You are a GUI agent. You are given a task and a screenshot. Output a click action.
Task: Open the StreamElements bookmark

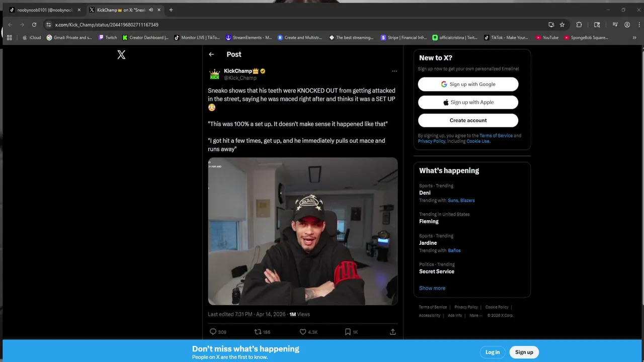point(249,38)
